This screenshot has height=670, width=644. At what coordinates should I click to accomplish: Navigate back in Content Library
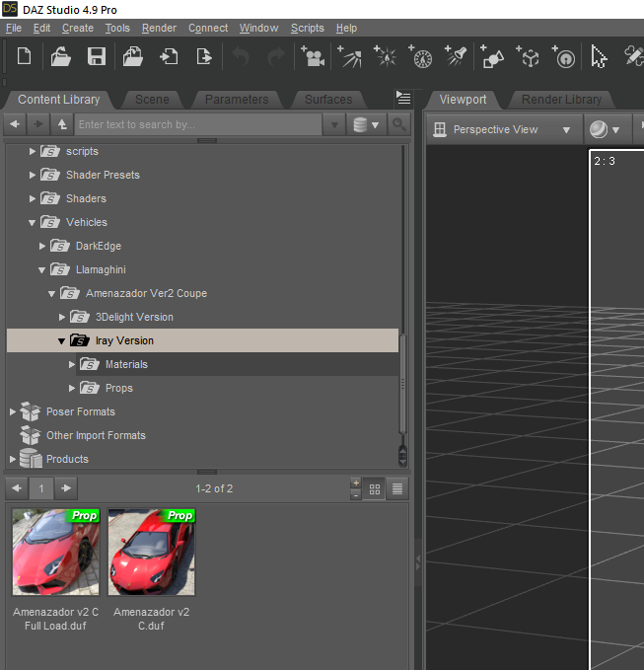click(15, 124)
